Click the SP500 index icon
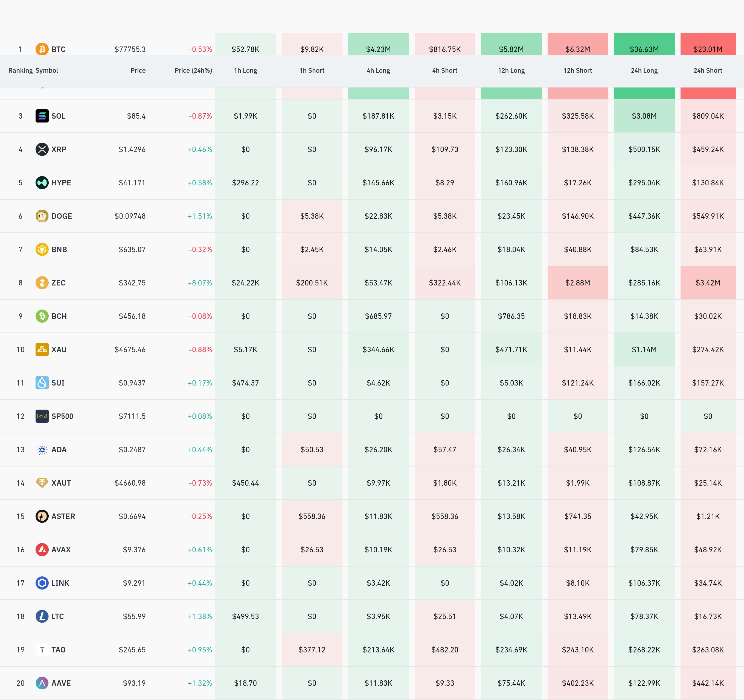The width and height of the screenshot is (744, 700). pos(42,416)
